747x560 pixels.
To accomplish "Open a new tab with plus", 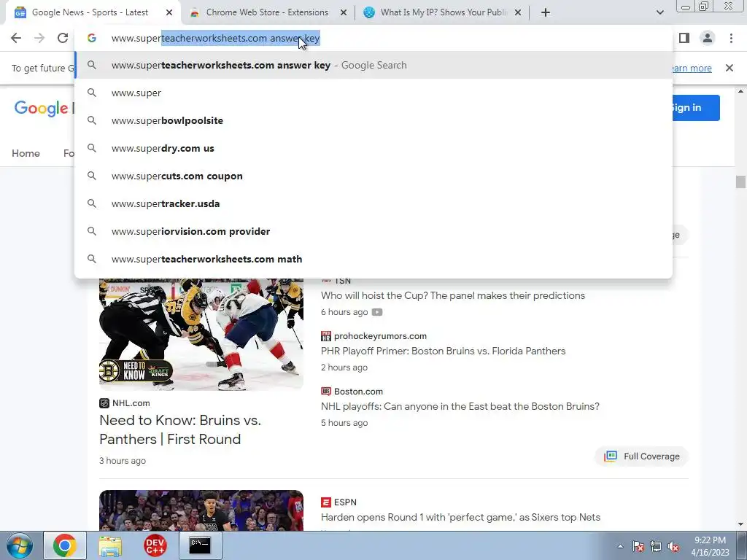I will [x=546, y=12].
